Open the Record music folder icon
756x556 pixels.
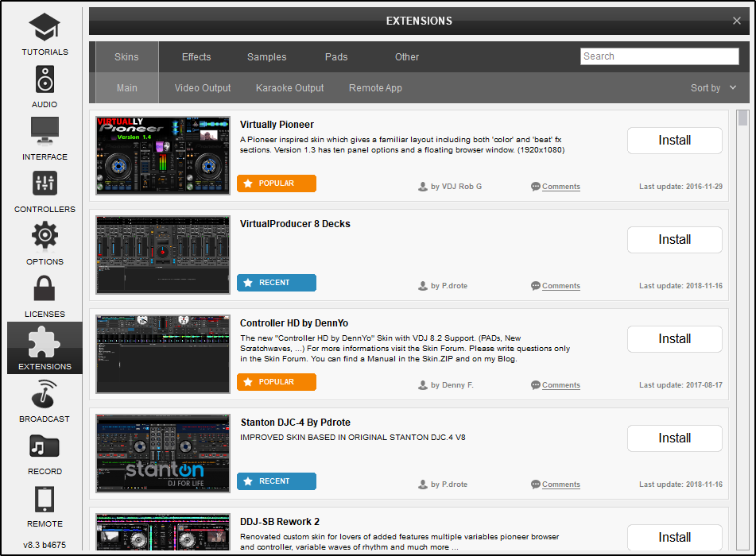(x=45, y=446)
